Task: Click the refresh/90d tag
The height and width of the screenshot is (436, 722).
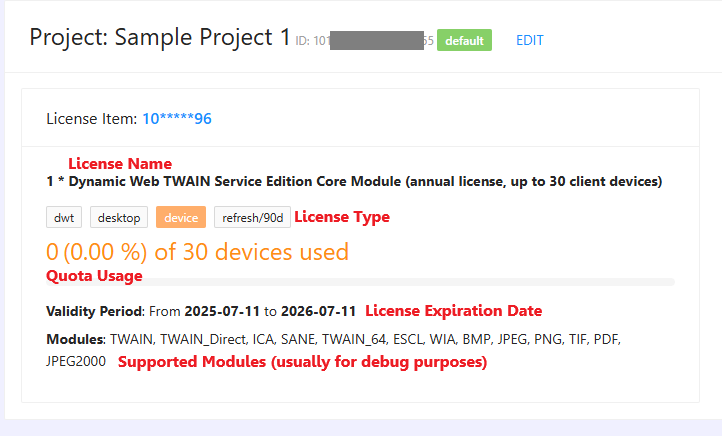Action: tap(252, 217)
